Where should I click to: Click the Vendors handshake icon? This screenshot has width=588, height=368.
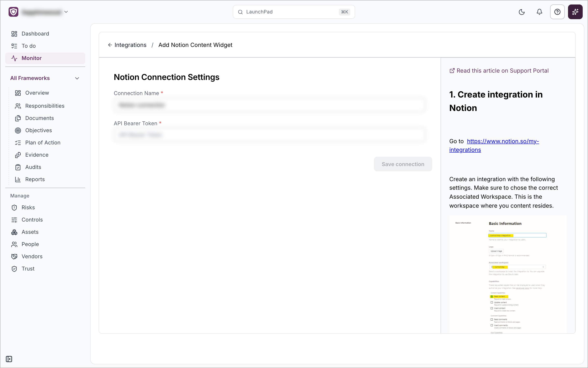[x=14, y=257]
